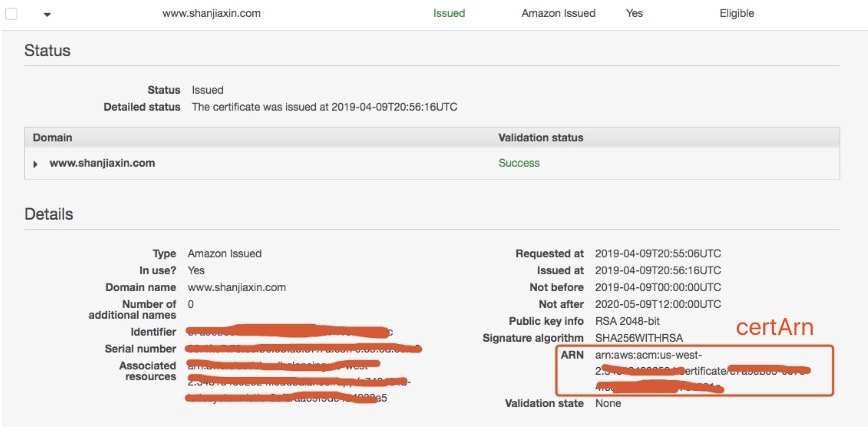Click www.shanjiaxin.com name in the top row
The height and width of the screenshot is (432, 868).
[x=211, y=13]
